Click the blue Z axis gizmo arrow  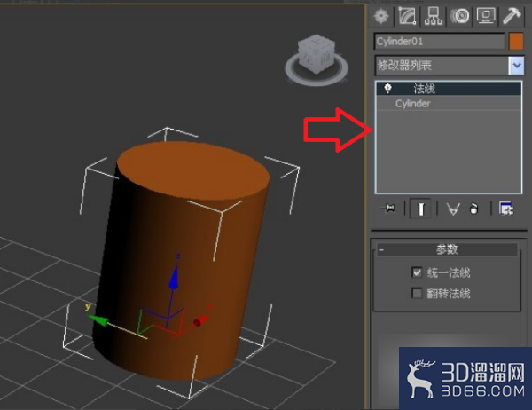pyautogui.click(x=174, y=277)
